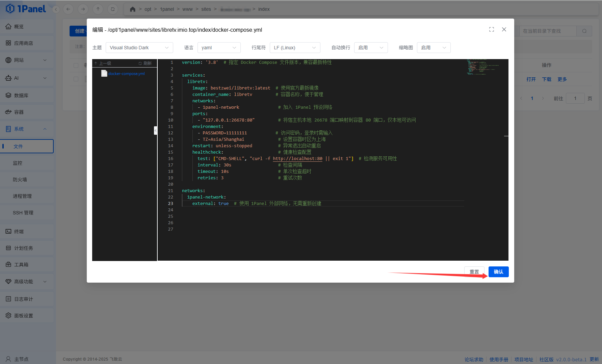The image size is (602, 364).
Task: Click 刷新 in file tree panel
Action: coord(145,63)
